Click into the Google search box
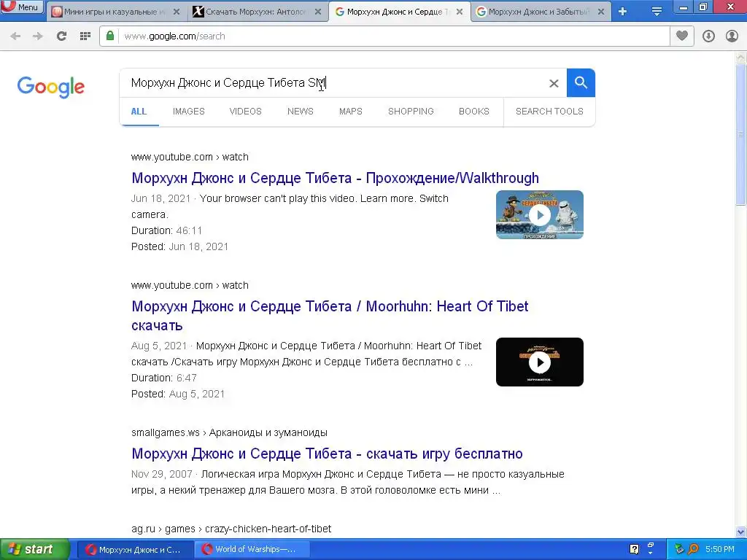Viewport: 747px width, 560px height. [333, 83]
